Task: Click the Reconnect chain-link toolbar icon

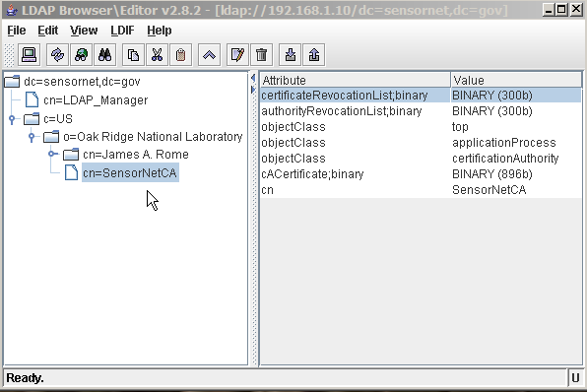Action: point(58,55)
